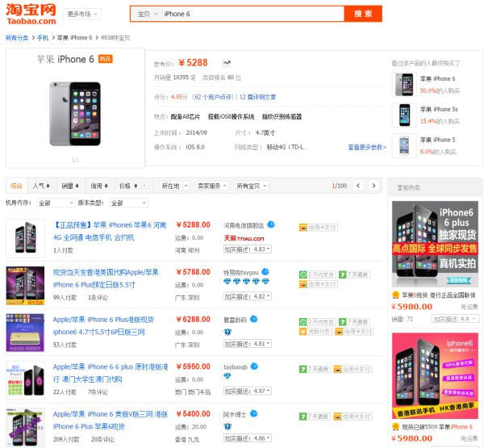Open the 查看更多参数 link
Image resolution: width=484 pixels, height=448 pixels.
(367, 147)
